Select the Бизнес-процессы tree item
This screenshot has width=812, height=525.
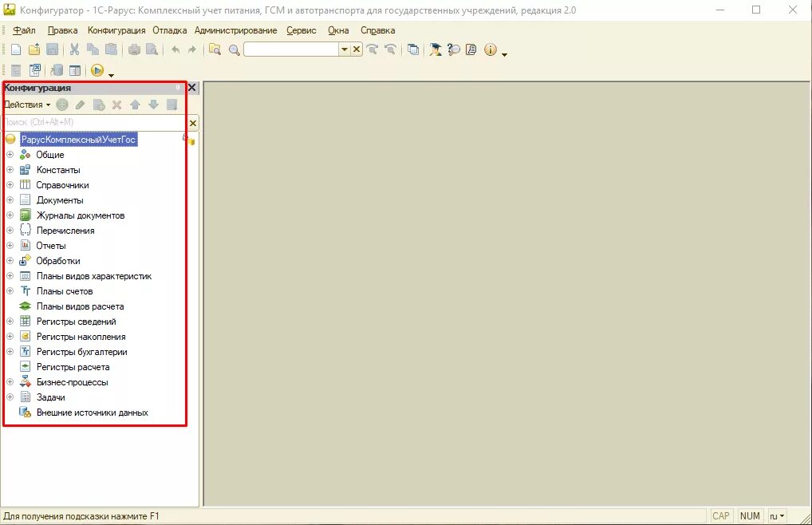pyautogui.click(x=72, y=382)
